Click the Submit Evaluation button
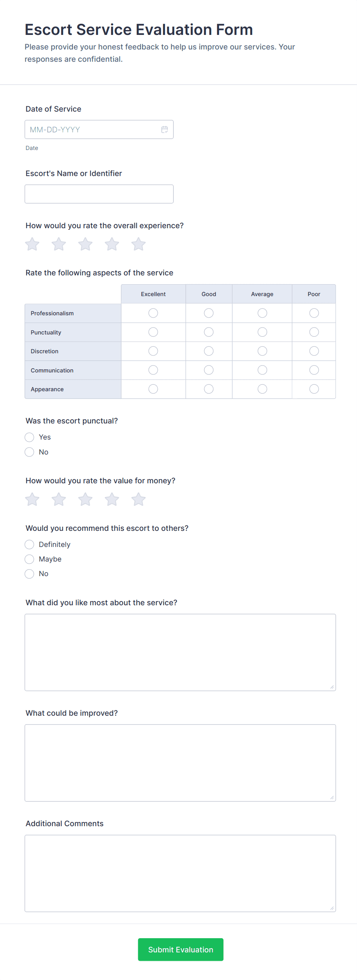The height and width of the screenshot is (980, 357). coord(180,950)
